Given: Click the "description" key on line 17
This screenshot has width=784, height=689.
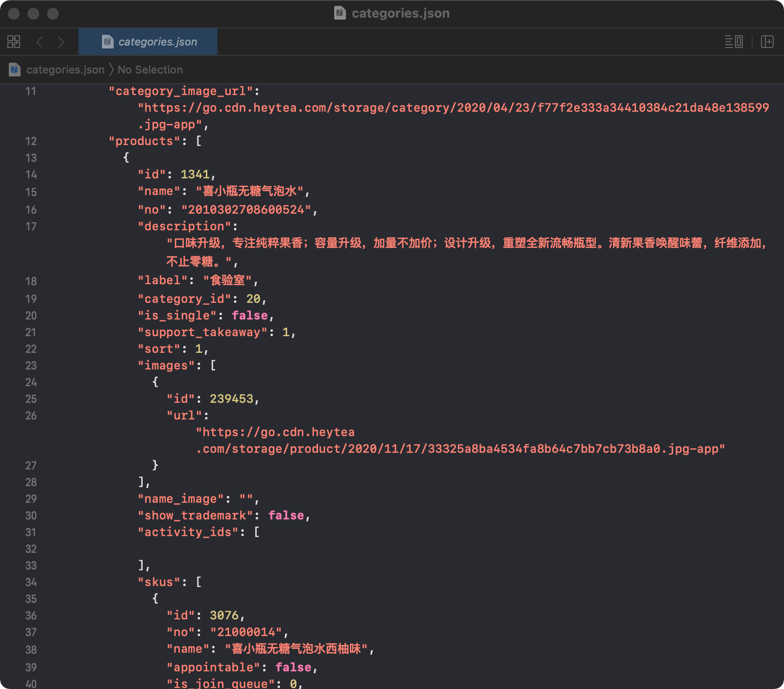Looking at the screenshot, I should pos(184,226).
